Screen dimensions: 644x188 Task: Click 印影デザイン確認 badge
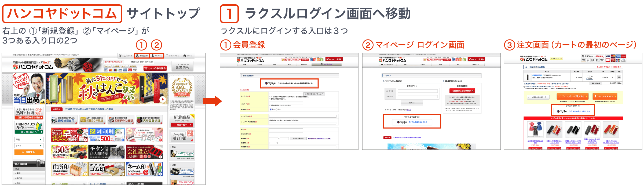coord(121,119)
